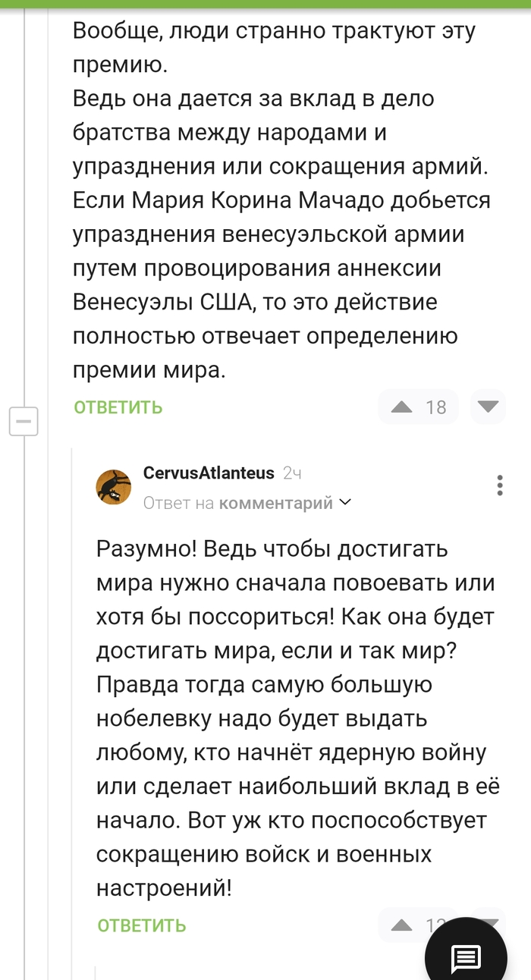
Task: Click the "2ч" timestamp of the reply
Action: click(292, 473)
